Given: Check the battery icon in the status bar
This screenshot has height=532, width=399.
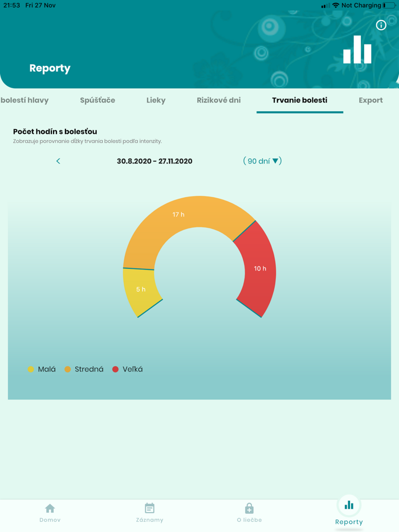Looking at the screenshot, I should click(389, 6).
